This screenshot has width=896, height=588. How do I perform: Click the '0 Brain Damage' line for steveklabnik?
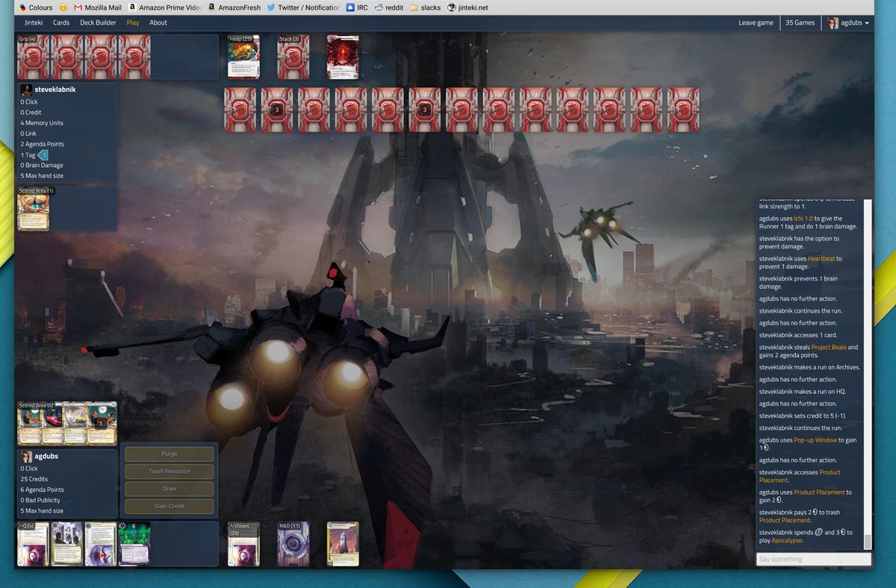[42, 165]
